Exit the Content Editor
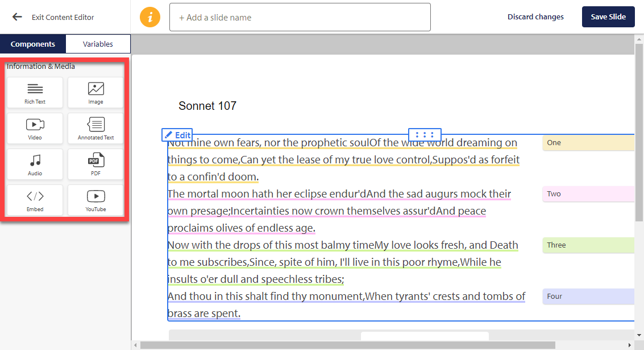 [63, 17]
